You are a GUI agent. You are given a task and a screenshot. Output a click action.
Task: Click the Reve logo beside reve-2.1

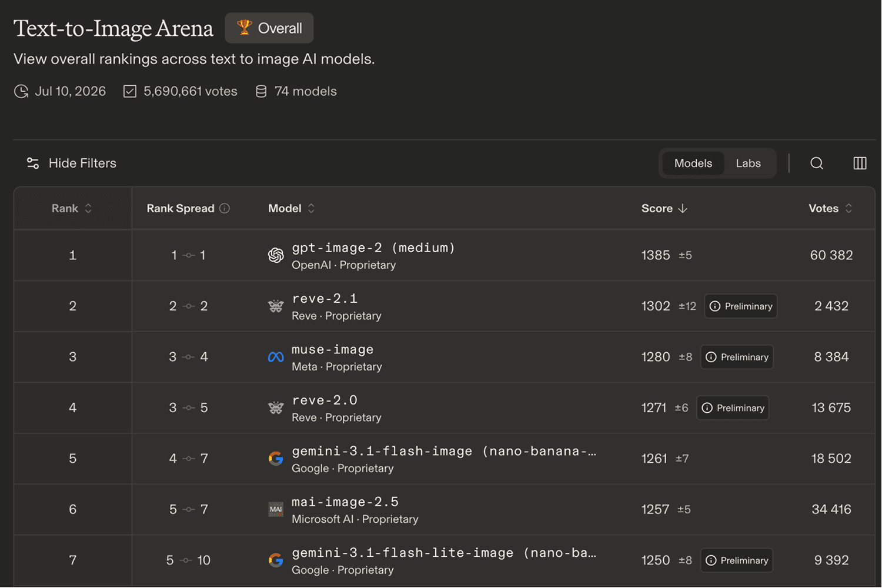[x=276, y=306]
